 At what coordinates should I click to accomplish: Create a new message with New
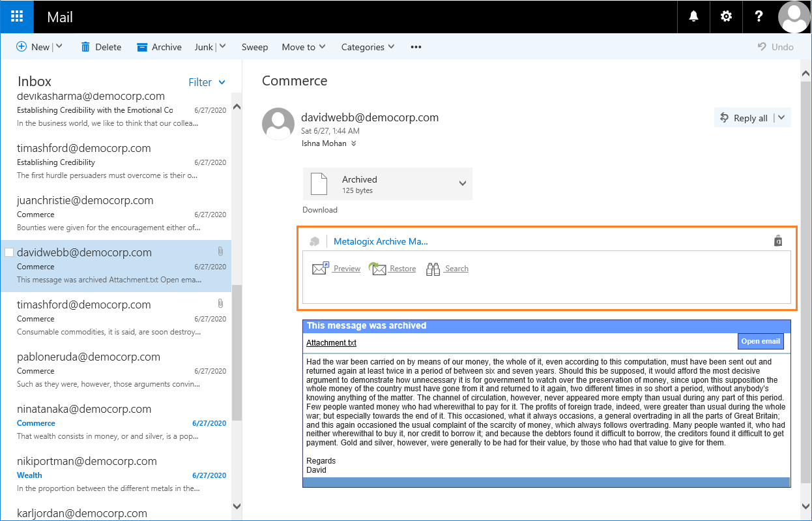click(33, 47)
